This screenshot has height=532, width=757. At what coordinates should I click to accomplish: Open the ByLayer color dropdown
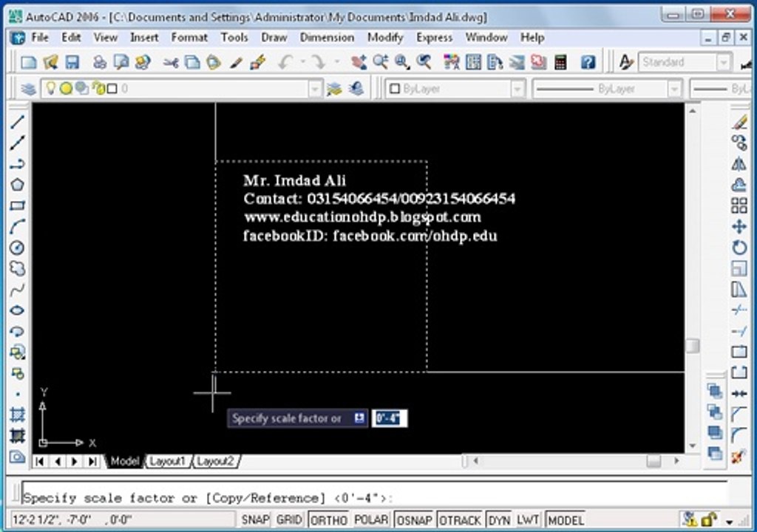(517, 89)
